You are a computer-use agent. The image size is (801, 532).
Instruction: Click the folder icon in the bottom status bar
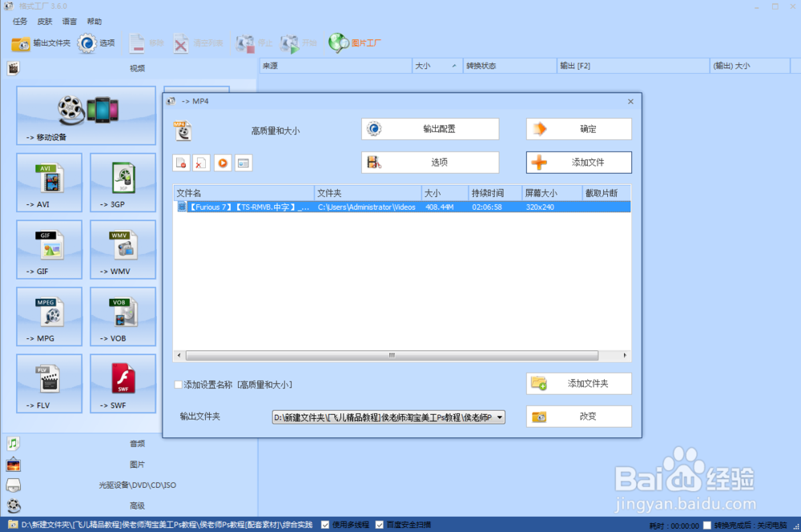13,525
